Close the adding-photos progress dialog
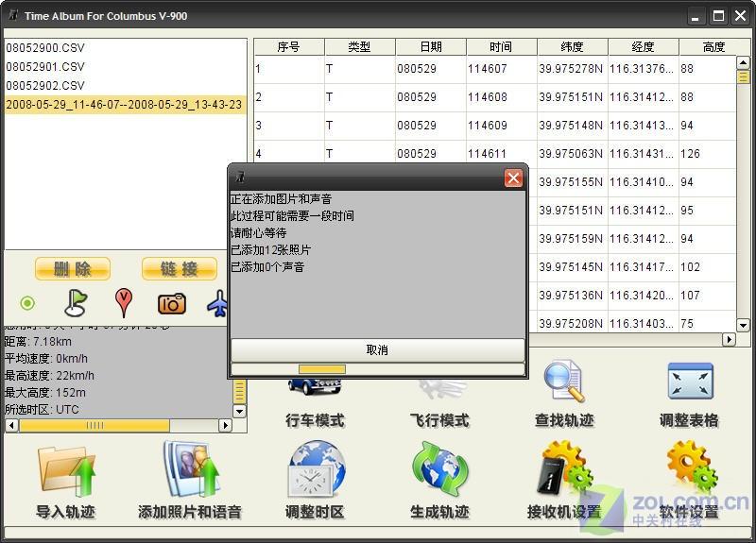This screenshot has width=756, height=543. pyautogui.click(x=513, y=178)
